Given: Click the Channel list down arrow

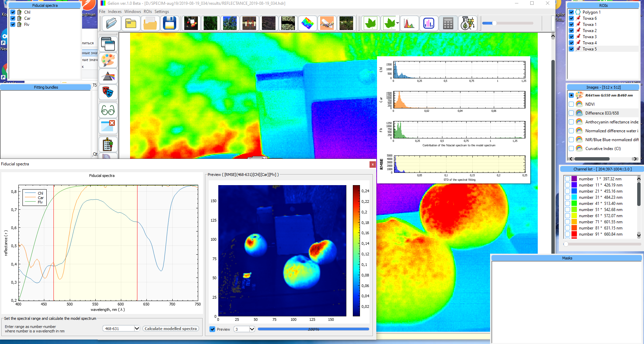Looking at the screenshot, I should (639, 235).
